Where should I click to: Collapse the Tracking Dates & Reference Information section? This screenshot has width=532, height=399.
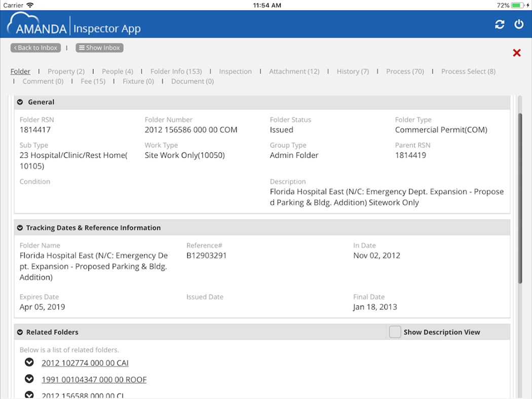point(19,228)
